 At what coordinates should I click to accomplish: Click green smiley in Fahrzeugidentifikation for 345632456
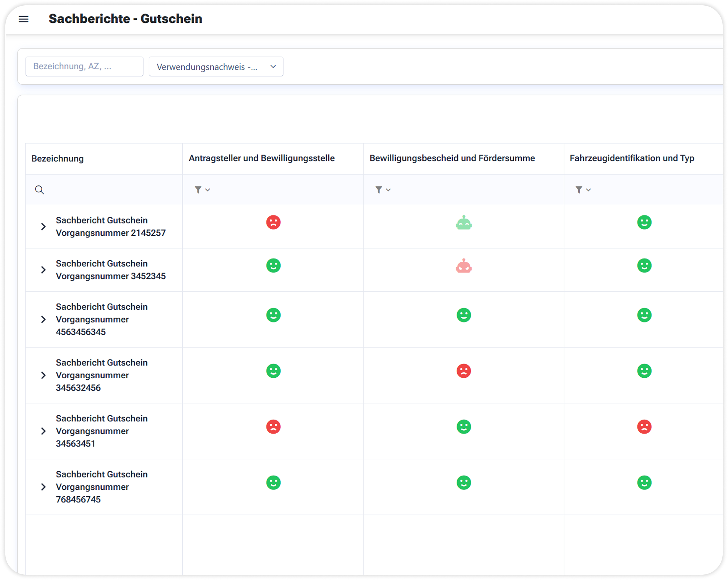[x=644, y=371]
